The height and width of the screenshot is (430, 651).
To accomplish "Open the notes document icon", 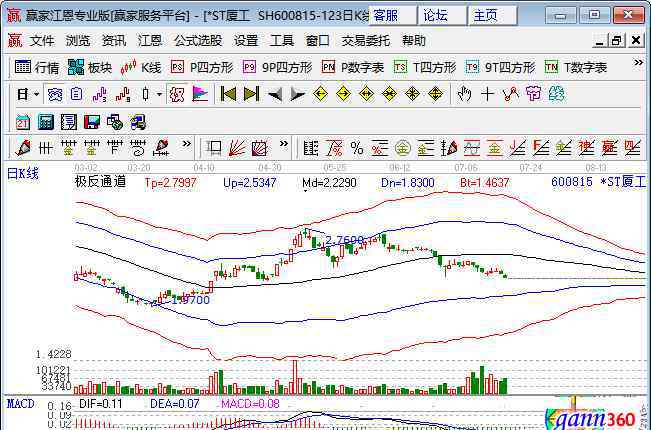I will tap(69, 122).
